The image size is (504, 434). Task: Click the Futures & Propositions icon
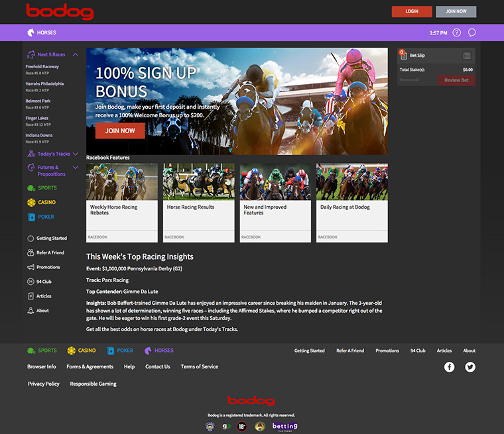click(x=31, y=168)
